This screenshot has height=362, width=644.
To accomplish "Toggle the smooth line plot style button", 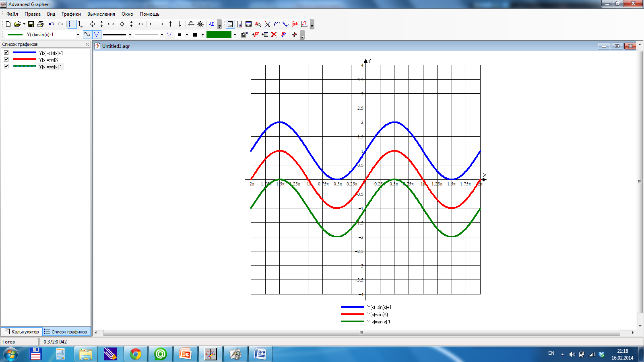I will (x=87, y=35).
